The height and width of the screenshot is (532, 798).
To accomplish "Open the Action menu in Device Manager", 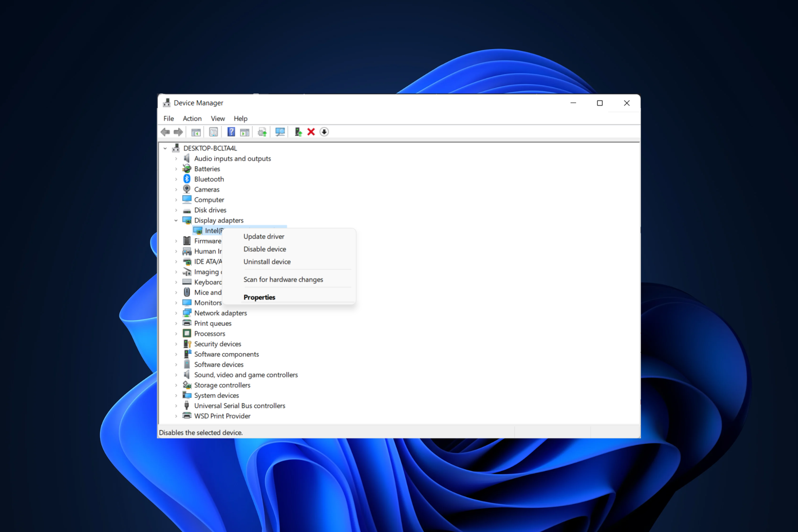I will 192,118.
